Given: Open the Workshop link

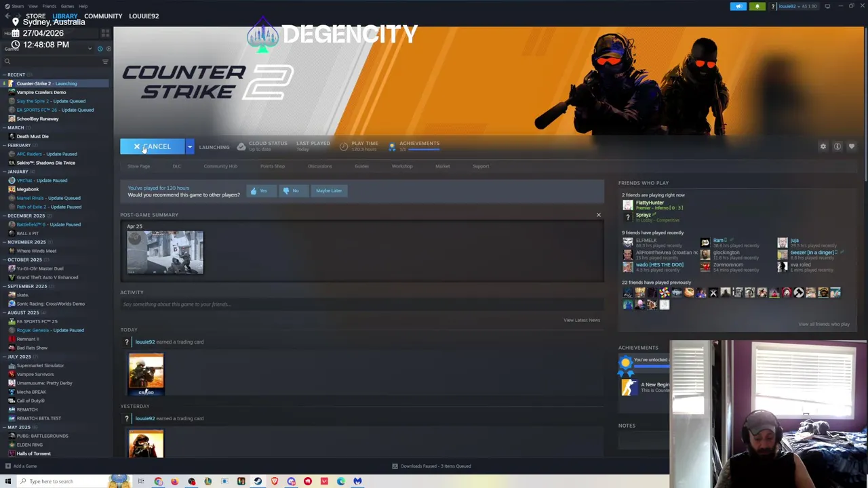Looking at the screenshot, I should point(402,166).
